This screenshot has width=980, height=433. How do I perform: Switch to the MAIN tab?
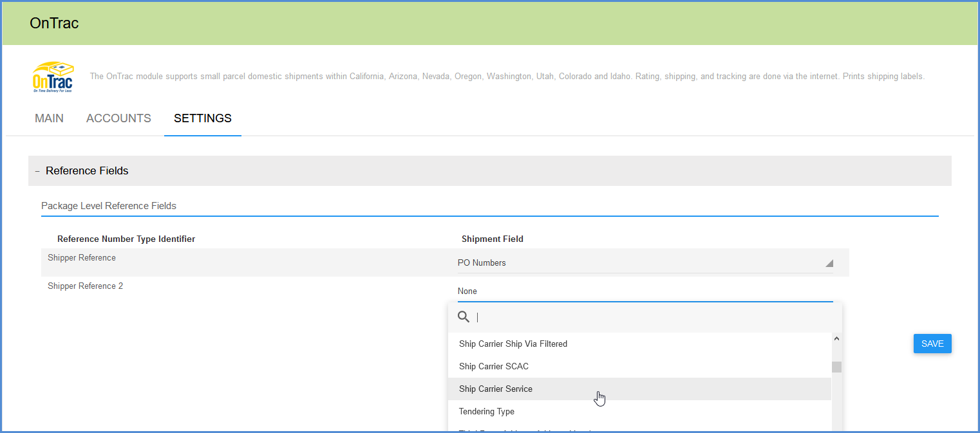[49, 118]
